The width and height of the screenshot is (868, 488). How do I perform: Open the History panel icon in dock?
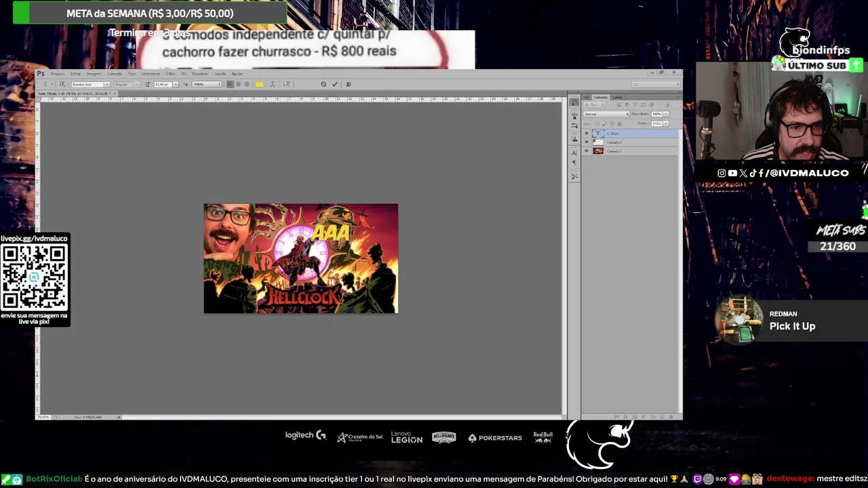click(x=574, y=102)
